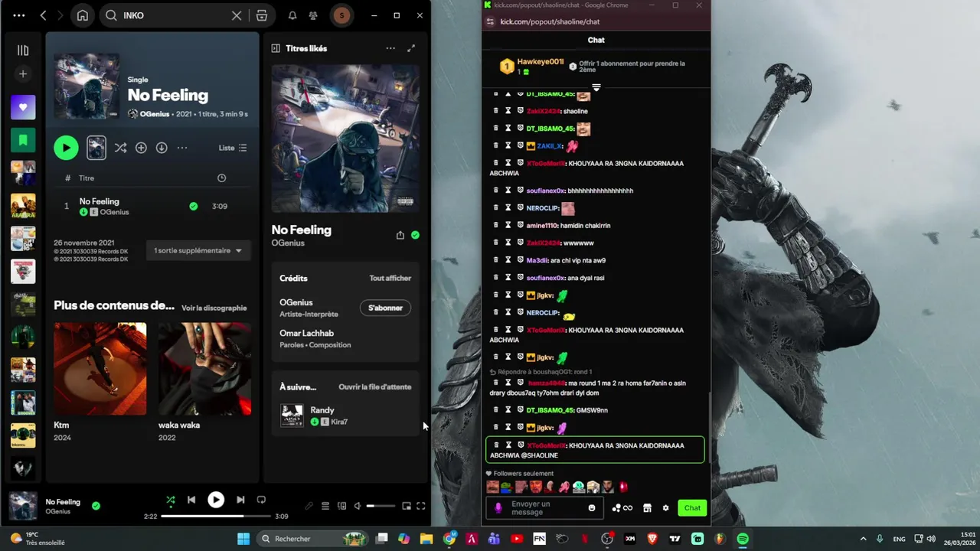The image size is (980, 551).
Task: Toggle shuffle in bottom player bar
Action: [171, 500]
